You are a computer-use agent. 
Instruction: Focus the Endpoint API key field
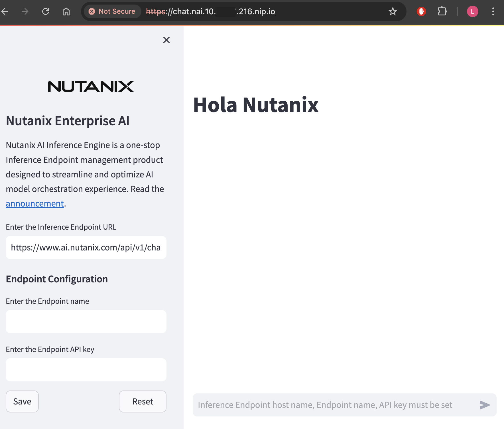coord(86,370)
